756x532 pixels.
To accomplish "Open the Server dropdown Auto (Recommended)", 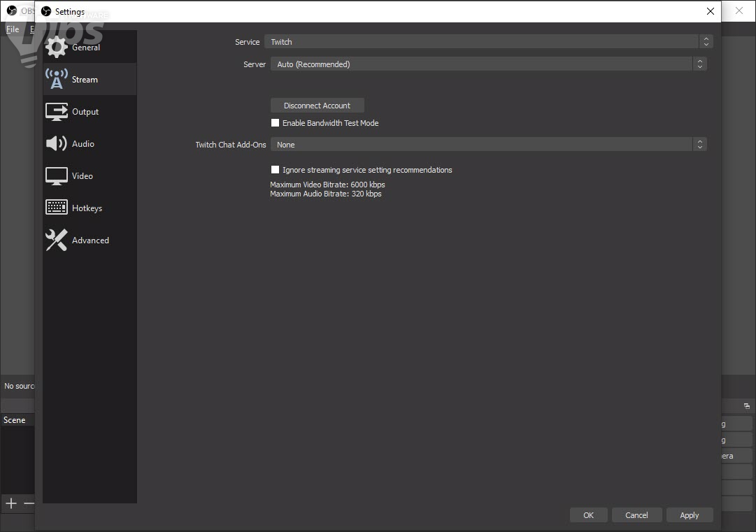I will 489,64.
